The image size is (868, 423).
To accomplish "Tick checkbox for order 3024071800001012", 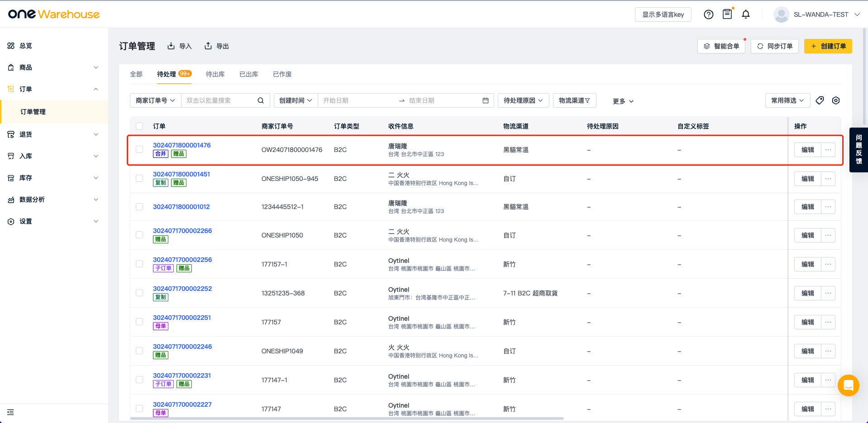I will pyautogui.click(x=139, y=207).
